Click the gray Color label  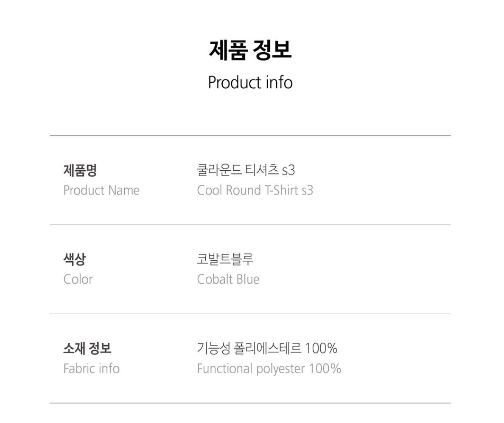78,279
